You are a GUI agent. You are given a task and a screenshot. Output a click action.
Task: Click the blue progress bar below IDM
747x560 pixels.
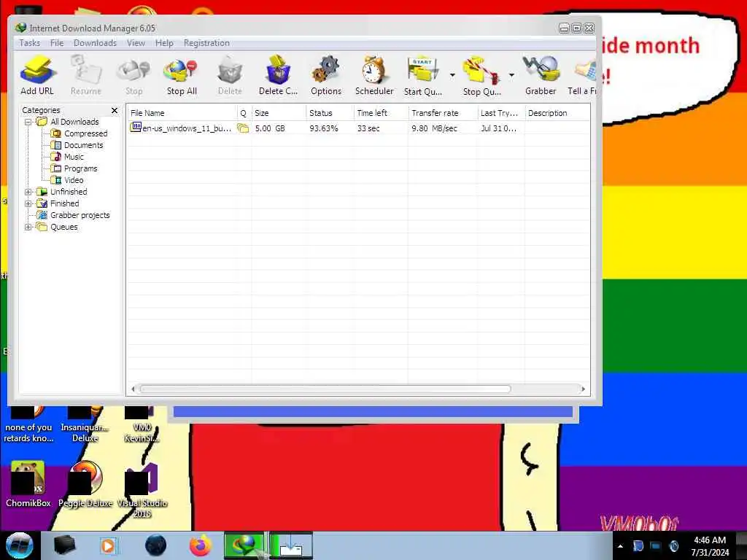coord(373,412)
